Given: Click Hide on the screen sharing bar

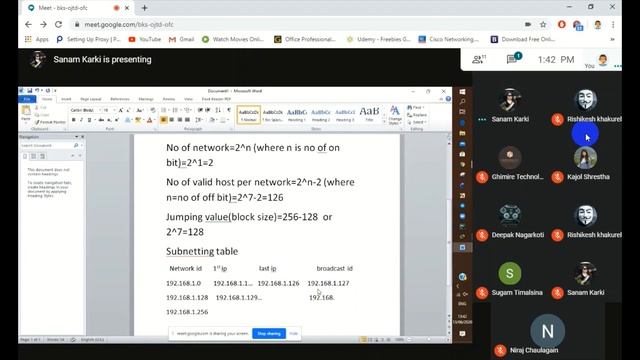Looking at the screenshot, I should pos(293,333).
